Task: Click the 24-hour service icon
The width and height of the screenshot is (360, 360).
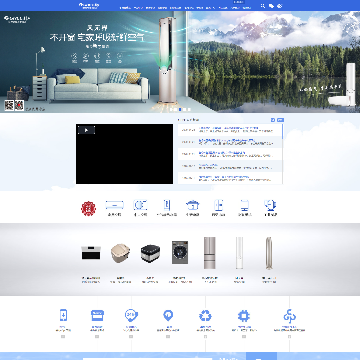Action: [131, 315]
